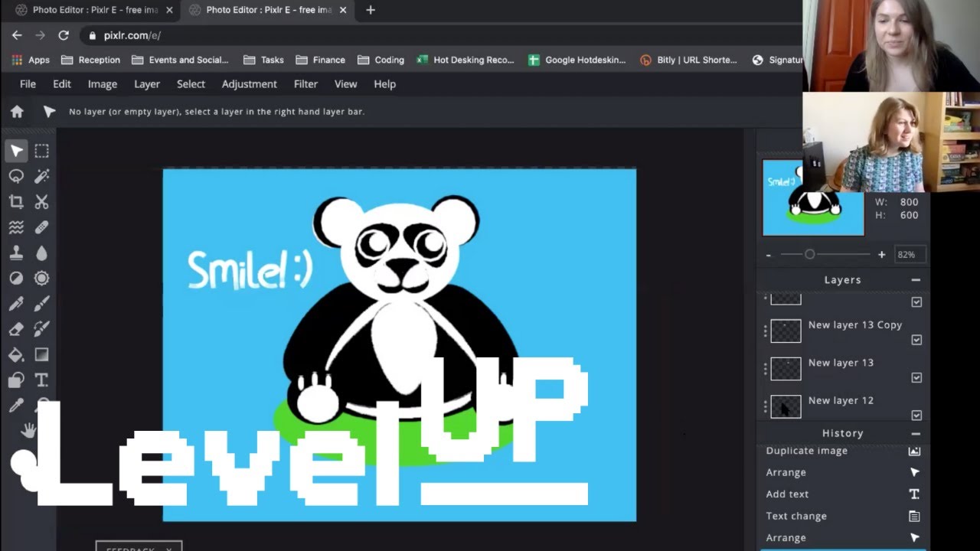Select the New layer 13 thumbnail
This screenshot has height=551, width=980.
pyautogui.click(x=786, y=369)
